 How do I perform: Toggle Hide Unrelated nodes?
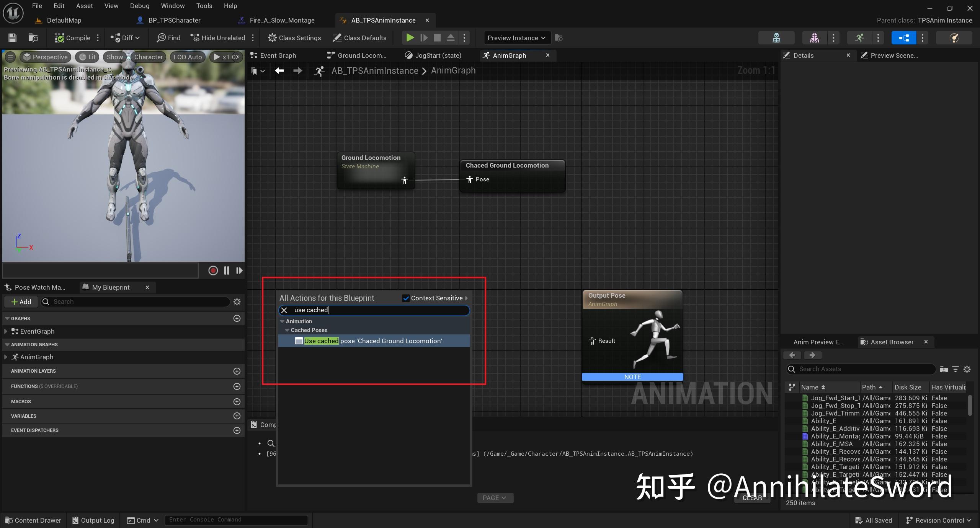coord(218,38)
